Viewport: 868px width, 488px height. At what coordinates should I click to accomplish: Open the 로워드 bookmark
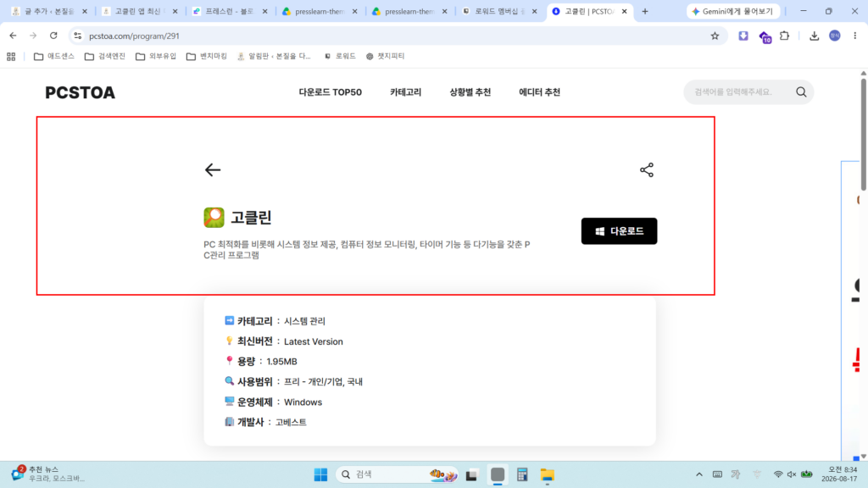tap(339, 57)
